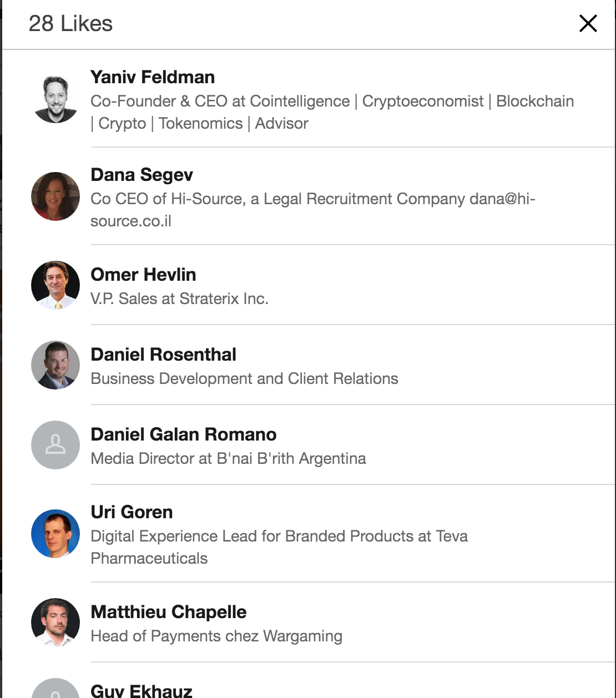
Task: Open Matthieu Chapelle's profile photo
Action: coord(55,623)
